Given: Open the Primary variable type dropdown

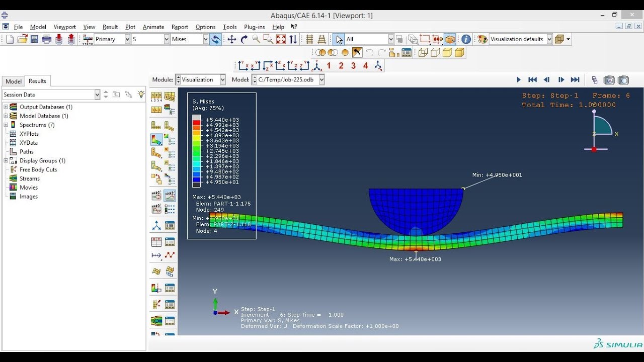Looking at the screenshot, I should pyautogui.click(x=127, y=39).
